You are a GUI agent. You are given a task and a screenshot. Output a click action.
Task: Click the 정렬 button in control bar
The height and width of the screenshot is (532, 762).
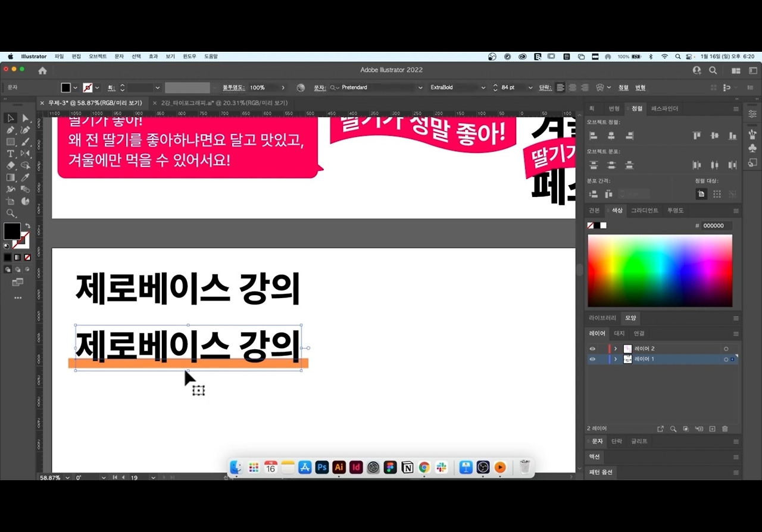pos(623,87)
